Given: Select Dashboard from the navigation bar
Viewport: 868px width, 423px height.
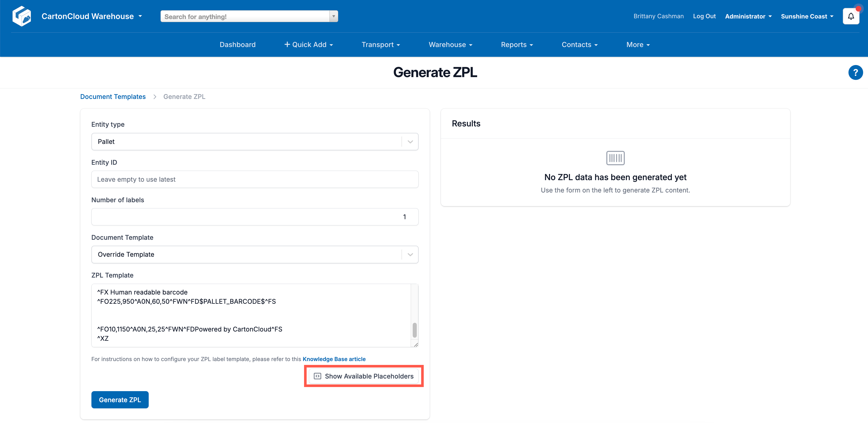Looking at the screenshot, I should pos(237,44).
